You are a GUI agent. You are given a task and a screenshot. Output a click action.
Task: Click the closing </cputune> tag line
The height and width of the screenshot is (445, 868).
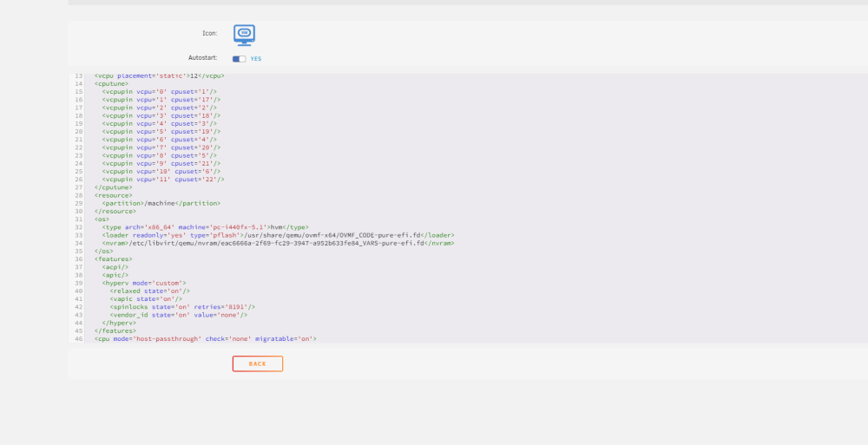[x=114, y=187]
